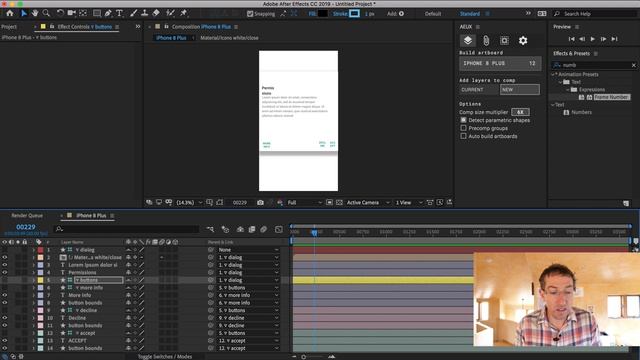Screen dimensions: 640x360
Task: Open the Active Camera view dropdown
Action: click(368, 202)
